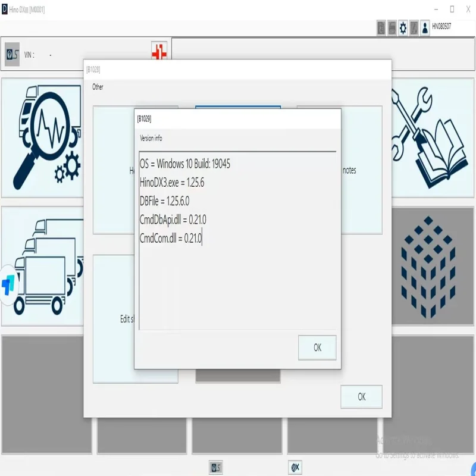This screenshot has width=476, height=476.
Task: Close the Hino DX main window
Action: point(468,10)
